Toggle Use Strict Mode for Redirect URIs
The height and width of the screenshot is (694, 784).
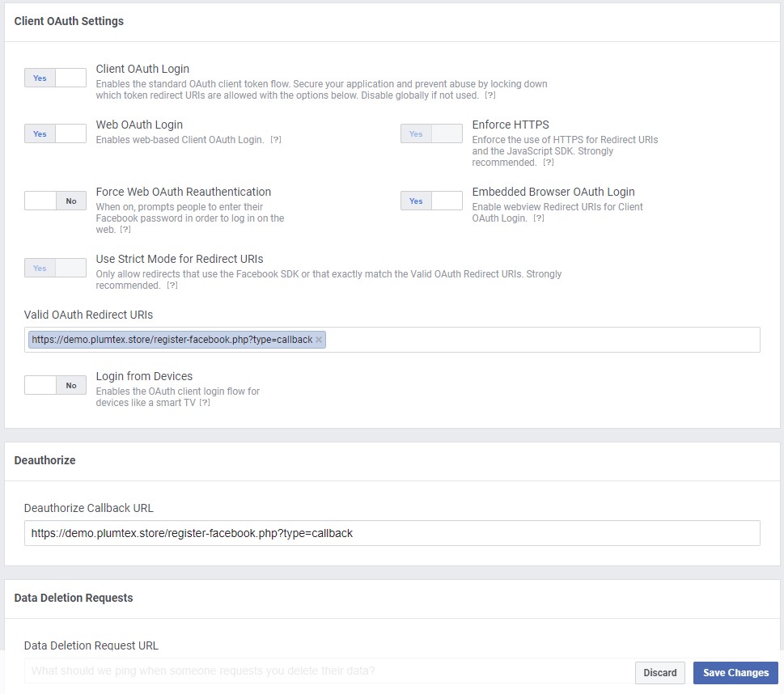[x=56, y=268]
